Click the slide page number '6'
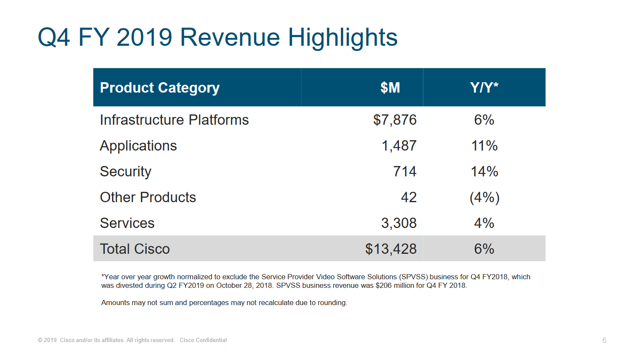644x361 pixels. tap(604, 340)
